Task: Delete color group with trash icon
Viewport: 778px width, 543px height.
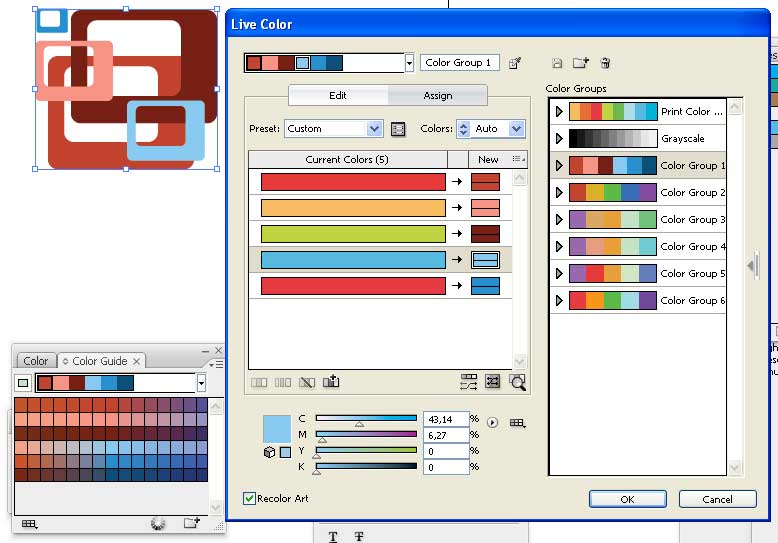Action: [605, 63]
